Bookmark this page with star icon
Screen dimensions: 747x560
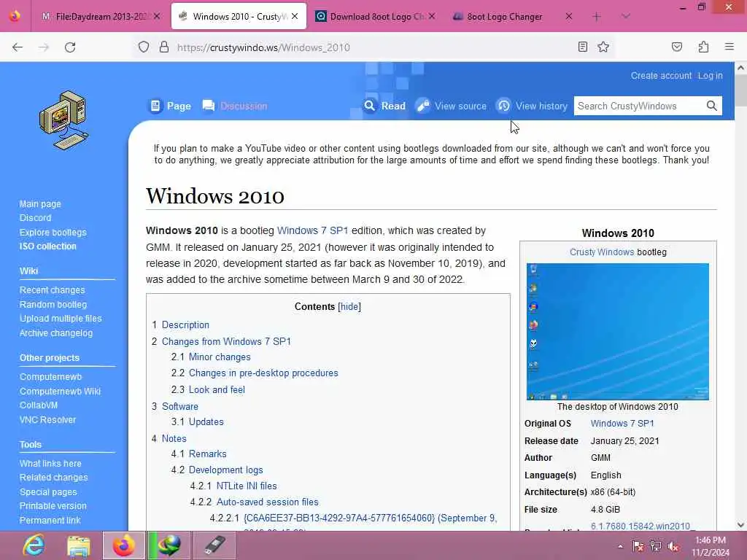(x=603, y=47)
